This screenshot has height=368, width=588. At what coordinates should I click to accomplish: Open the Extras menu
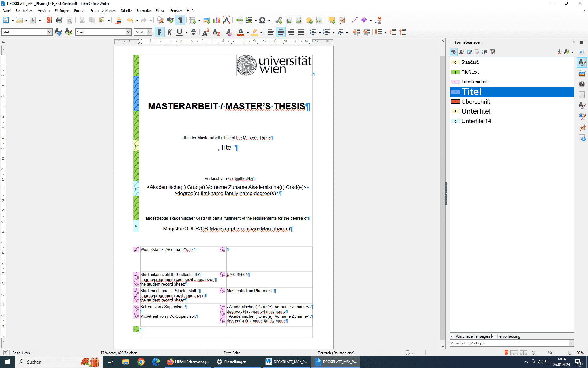[x=160, y=11]
